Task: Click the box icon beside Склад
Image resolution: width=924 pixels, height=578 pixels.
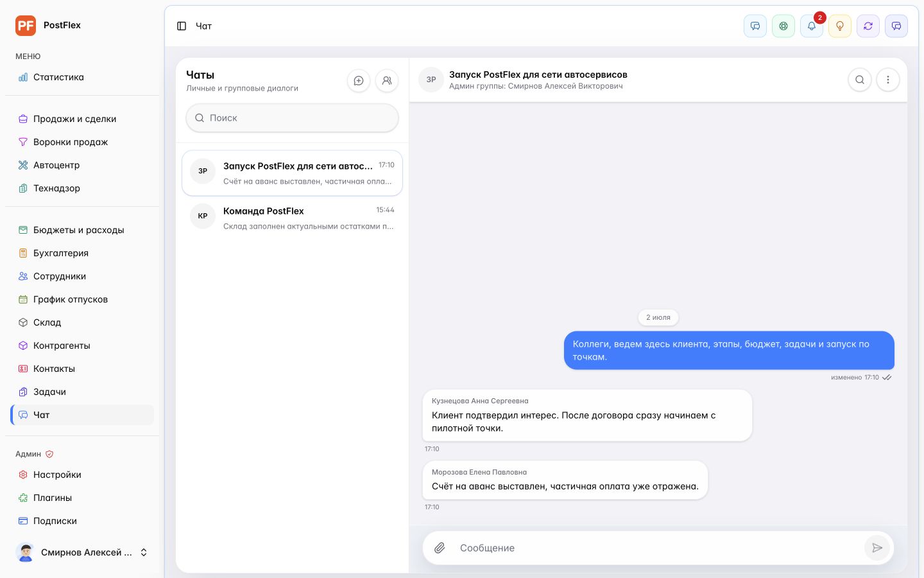Action: (23, 322)
